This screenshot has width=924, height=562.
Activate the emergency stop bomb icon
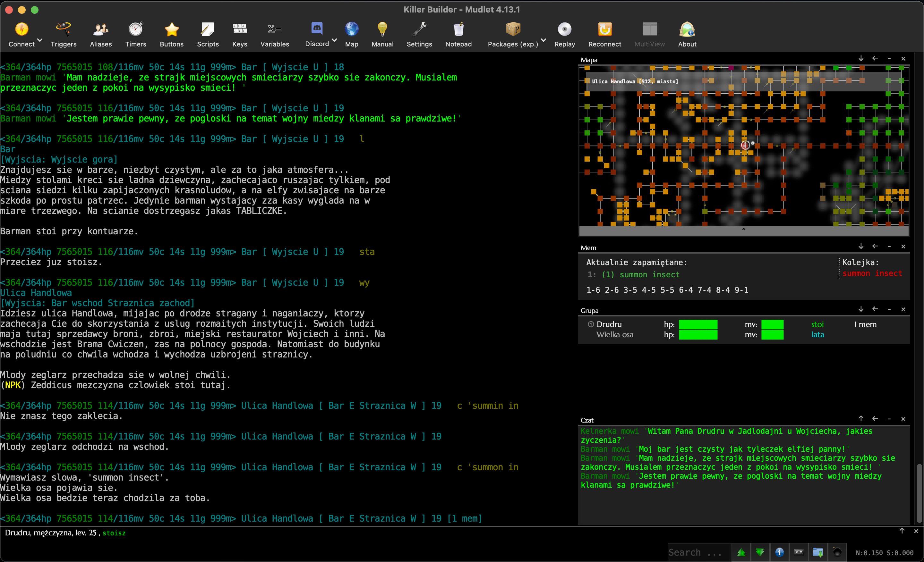tap(838, 552)
